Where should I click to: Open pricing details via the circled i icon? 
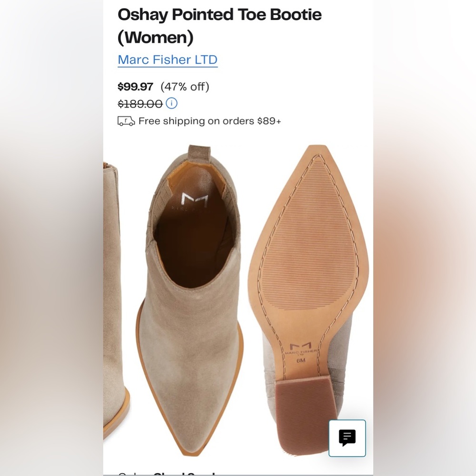pos(171,103)
